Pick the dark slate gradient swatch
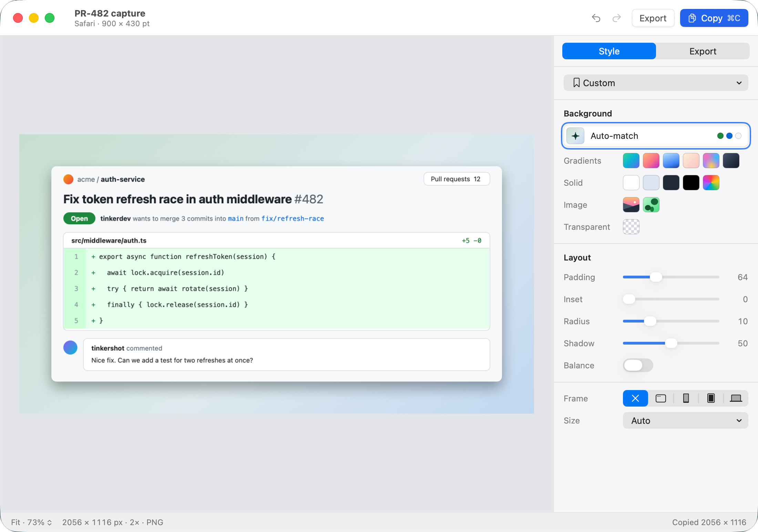758x532 pixels. pyautogui.click(x=731, y=161)
